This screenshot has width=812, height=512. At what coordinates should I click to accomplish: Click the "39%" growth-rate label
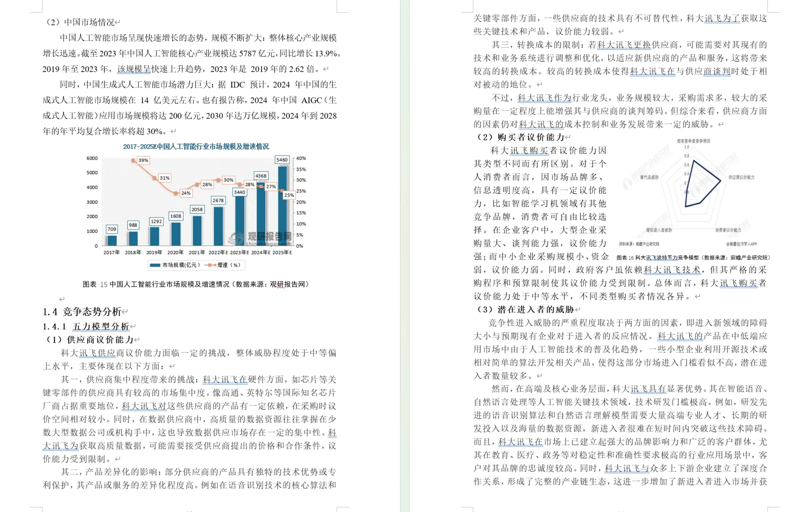(143, 161)
